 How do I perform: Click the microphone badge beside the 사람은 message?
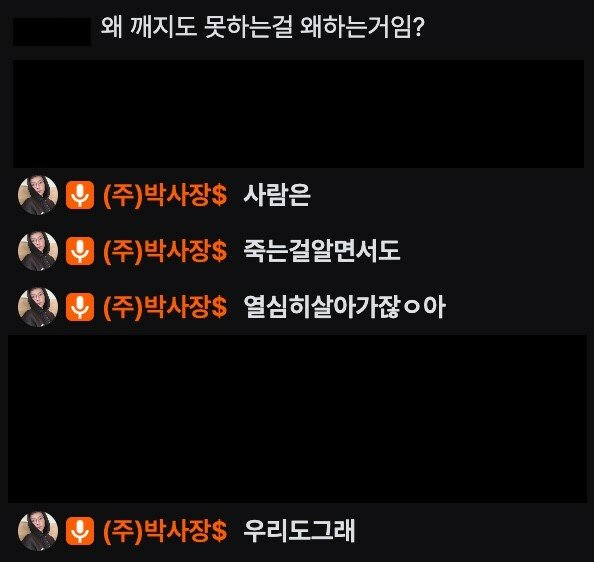(80, 195)
